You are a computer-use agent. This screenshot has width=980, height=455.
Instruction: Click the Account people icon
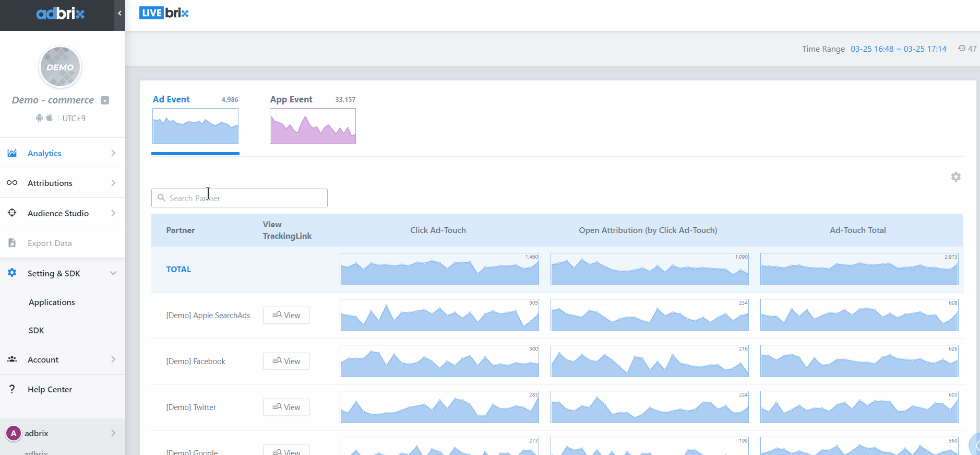click(12, 359)
